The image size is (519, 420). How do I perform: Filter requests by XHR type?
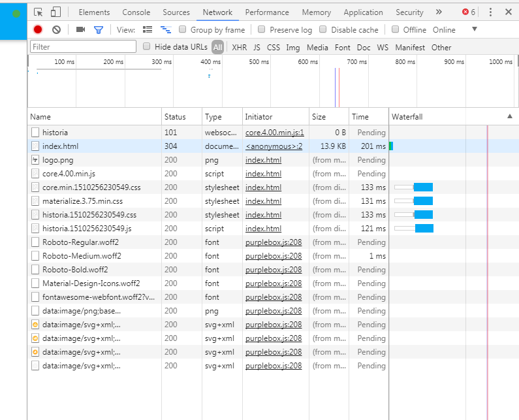(239, 47)
